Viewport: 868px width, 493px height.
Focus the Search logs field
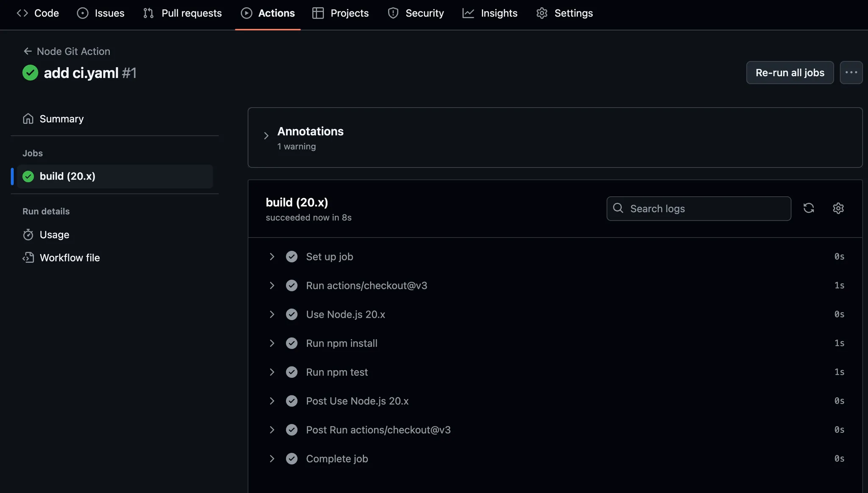coord(698,208)
